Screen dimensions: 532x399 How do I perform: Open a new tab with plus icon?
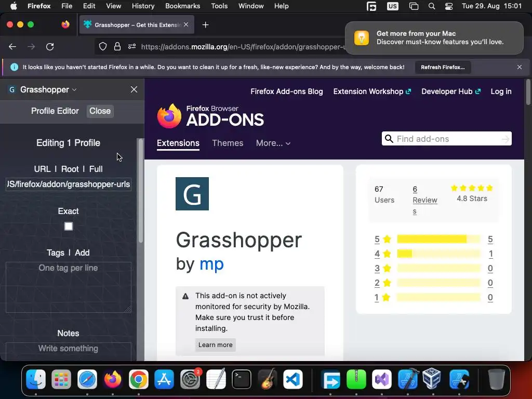(x=205, y=25)
